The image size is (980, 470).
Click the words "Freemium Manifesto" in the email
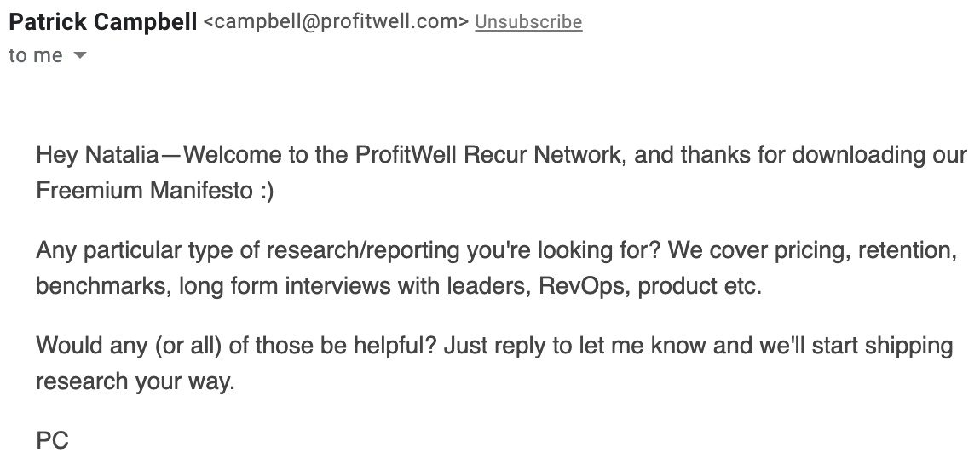[x=144, y=190]
